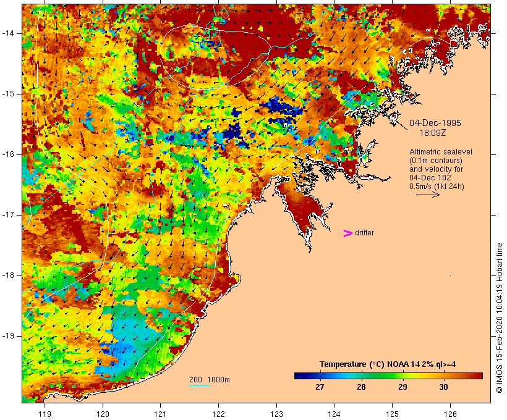507x420 pixels.
Task: Click the velocity scale arrow under 0.5m/s
Action: click(428, 195)
